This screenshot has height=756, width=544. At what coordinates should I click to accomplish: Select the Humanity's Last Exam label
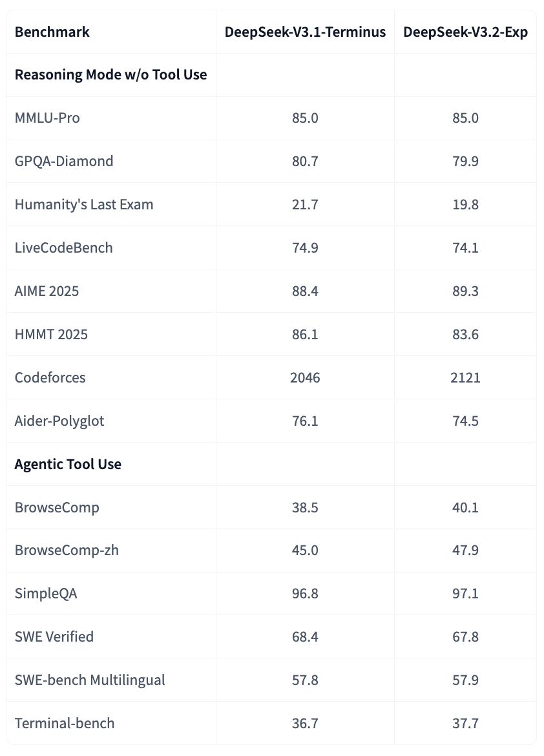84,205
